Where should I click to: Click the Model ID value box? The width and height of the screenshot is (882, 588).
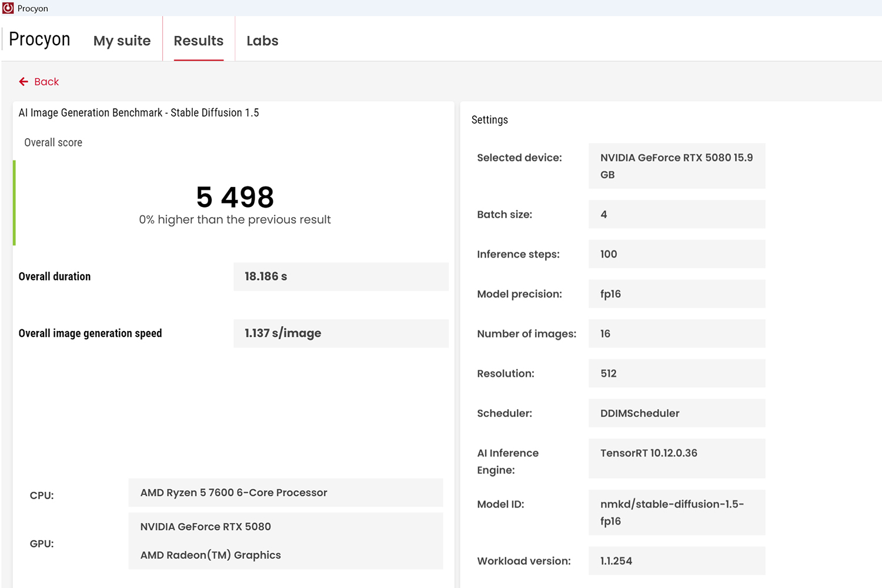pyautogui.click(x=677, y=512)
